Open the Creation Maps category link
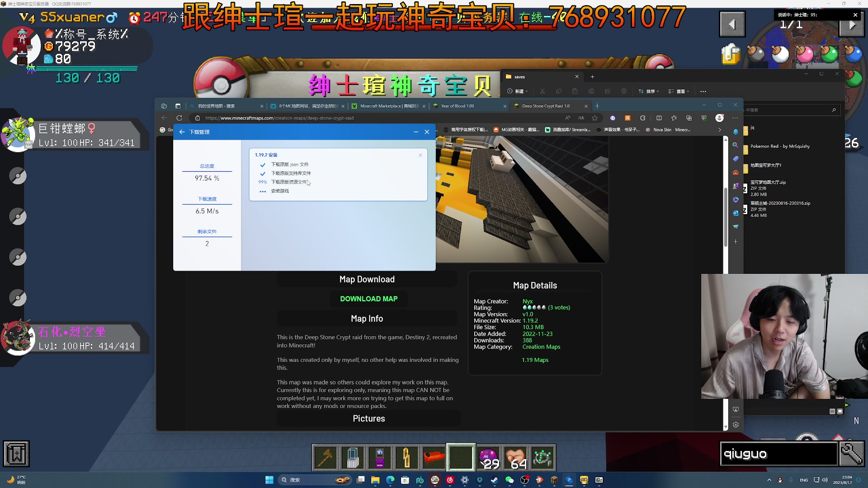The image size is (868, 488). click(x=541, y=347)
